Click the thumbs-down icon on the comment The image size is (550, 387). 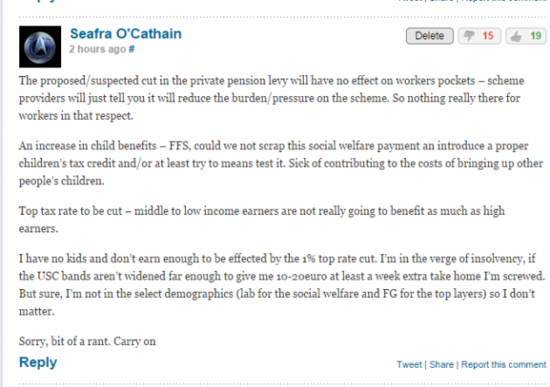[469, 36]
